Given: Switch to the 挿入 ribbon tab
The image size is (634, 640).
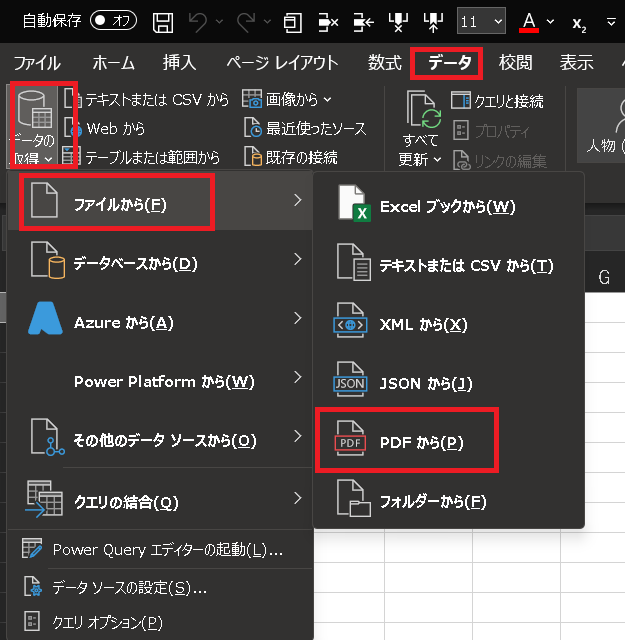Looking at the screenshot, I should pos(180,63).
